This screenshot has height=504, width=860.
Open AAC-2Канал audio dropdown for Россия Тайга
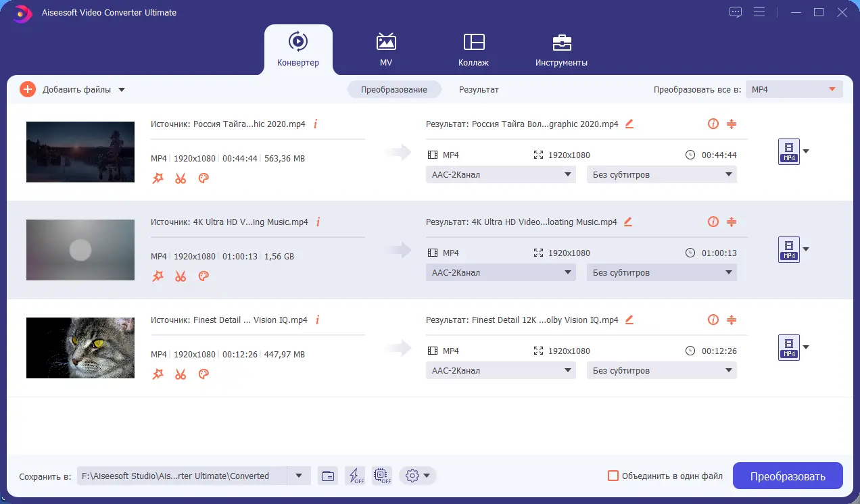pyautogui.click(x=501, y=174)
